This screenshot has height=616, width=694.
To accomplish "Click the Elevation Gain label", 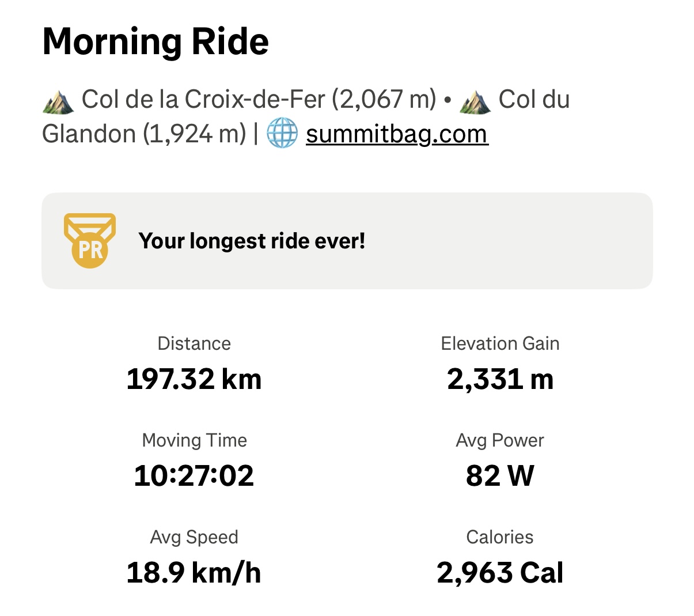I will [500, 343].
